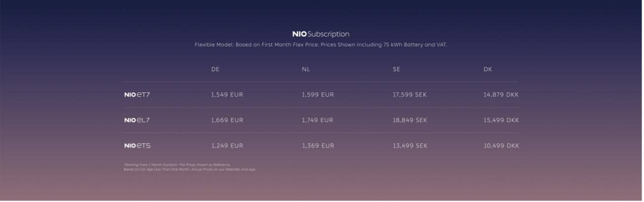
Task: Click the 18,849 SEK price cell
Action: [x=410, y=120]
